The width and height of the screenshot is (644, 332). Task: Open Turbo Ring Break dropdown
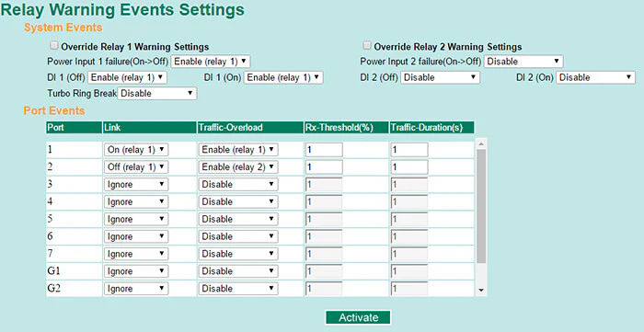coord(157,94)
